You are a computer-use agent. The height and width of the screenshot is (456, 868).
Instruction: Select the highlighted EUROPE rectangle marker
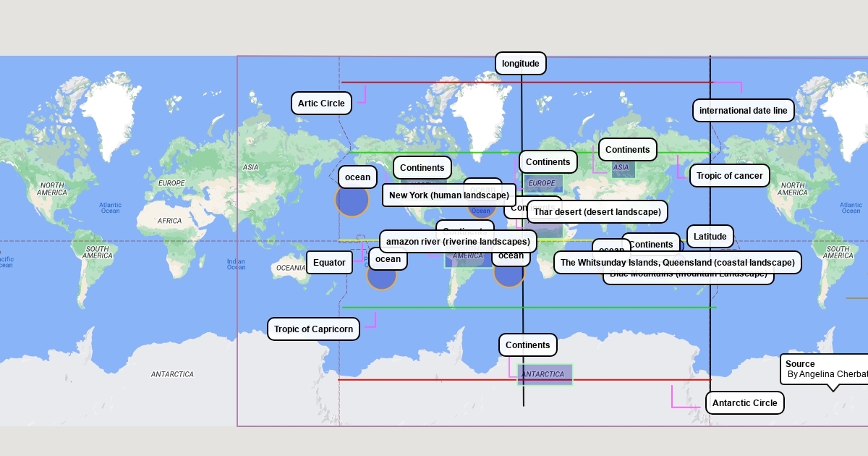(x=542, y=183)
